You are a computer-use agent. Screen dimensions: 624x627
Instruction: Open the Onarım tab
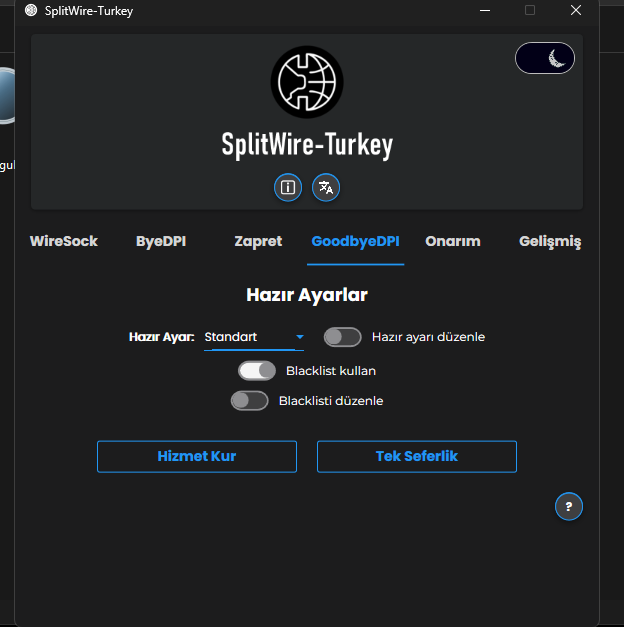click(453, 241)
